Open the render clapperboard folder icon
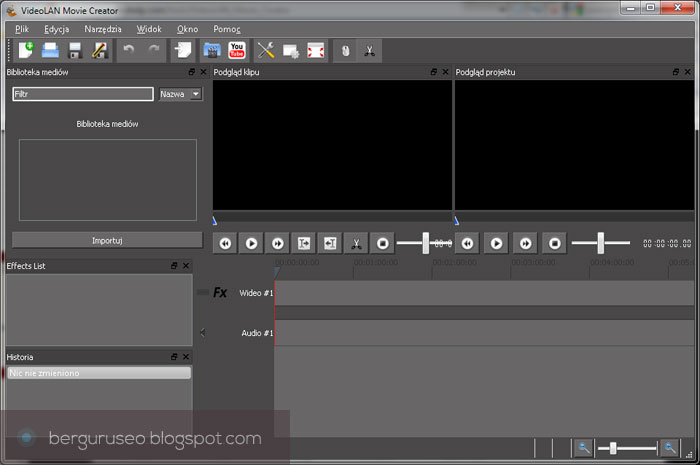The height and width of the screenshot is (465, 700). click(212, 50)
